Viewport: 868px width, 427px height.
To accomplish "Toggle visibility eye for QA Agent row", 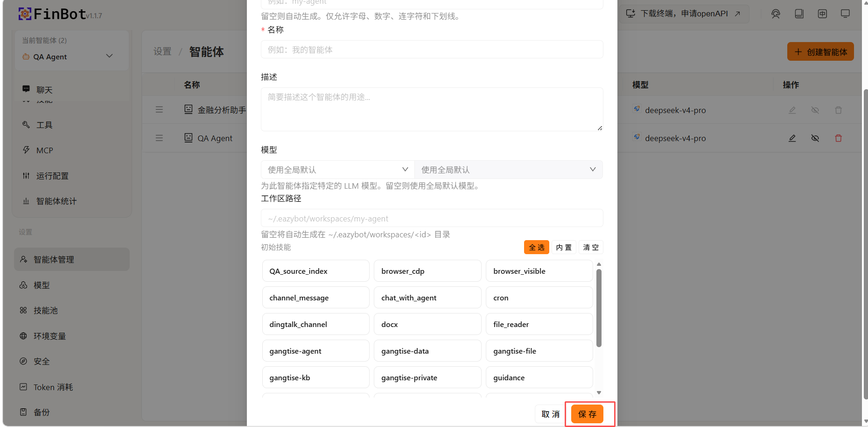I will pos(815,138).
